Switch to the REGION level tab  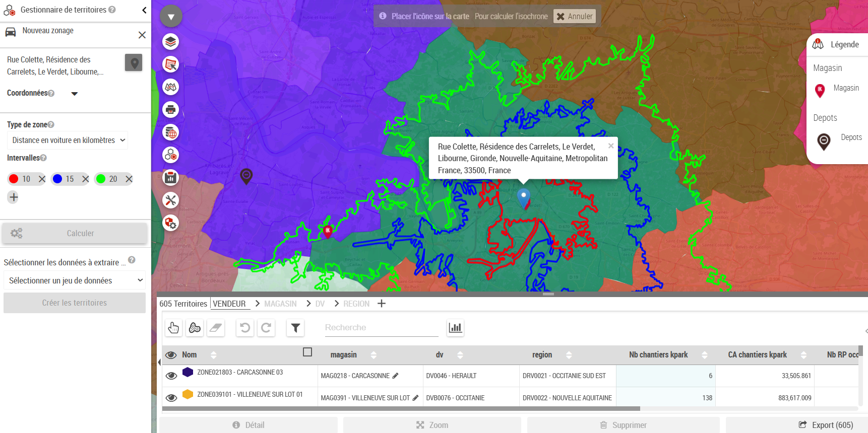click(x=356, y=304)
